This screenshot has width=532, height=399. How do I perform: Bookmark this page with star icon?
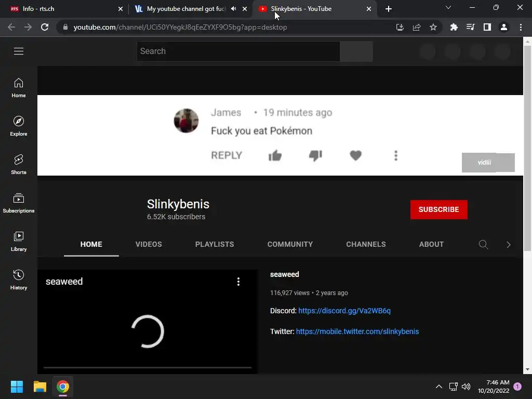[x=433, y=27]
